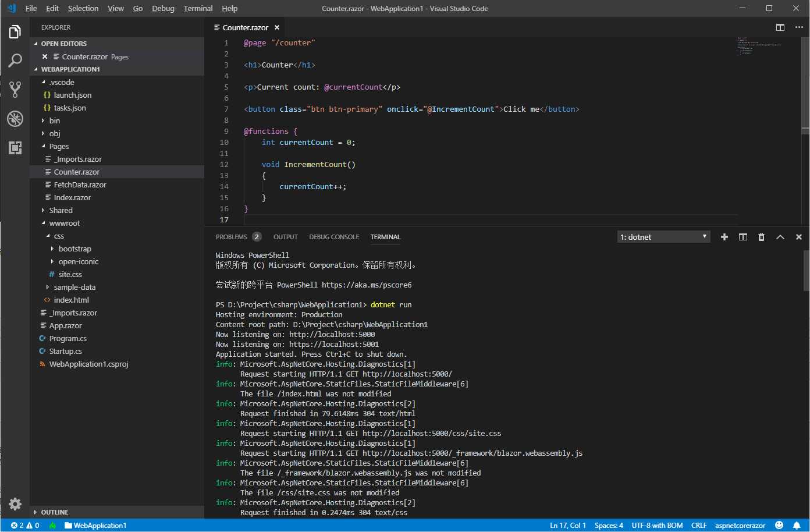The image size is (810, 532).
Task: Open the Explorer view in activity bar
Action: (x=15, y=31)
